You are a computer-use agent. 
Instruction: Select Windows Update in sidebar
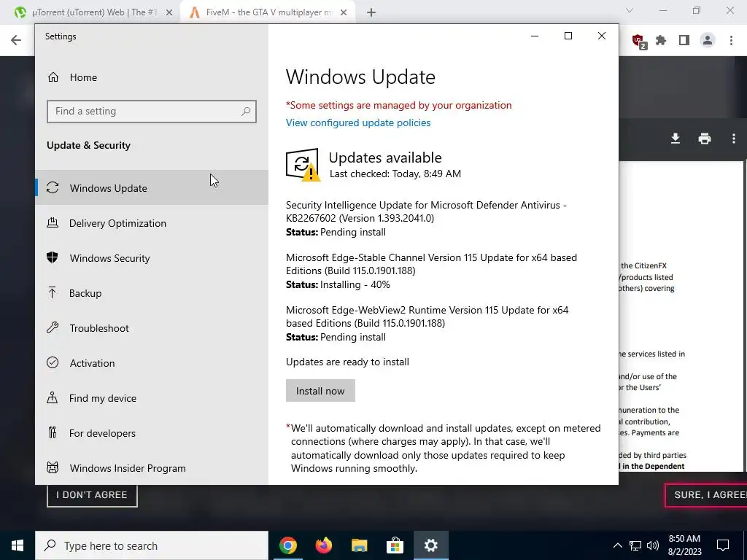point(152,188)
